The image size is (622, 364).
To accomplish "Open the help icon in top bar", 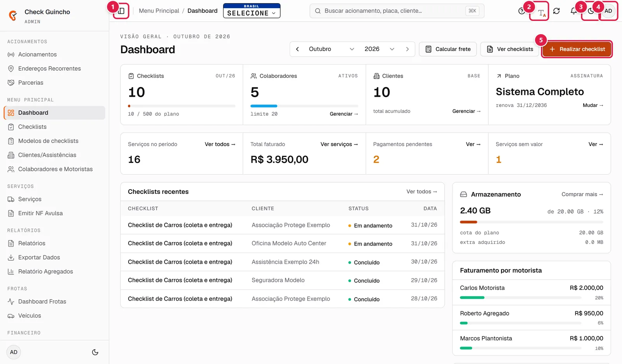I will (522, 11).
